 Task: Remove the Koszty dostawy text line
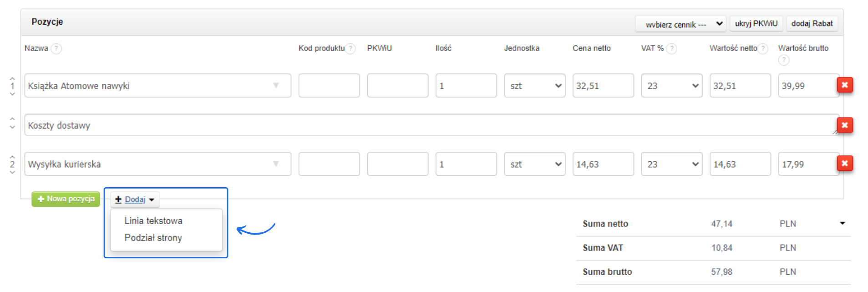coord(844,125)
